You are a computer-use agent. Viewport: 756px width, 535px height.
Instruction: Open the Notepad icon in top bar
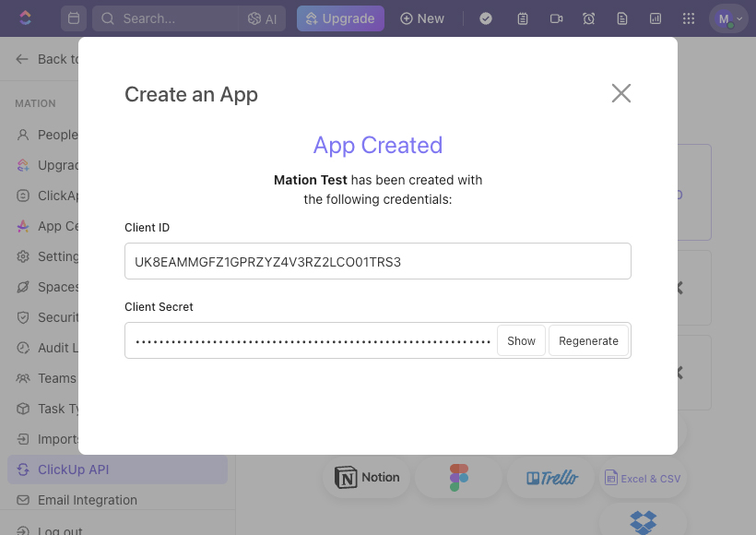523,18
